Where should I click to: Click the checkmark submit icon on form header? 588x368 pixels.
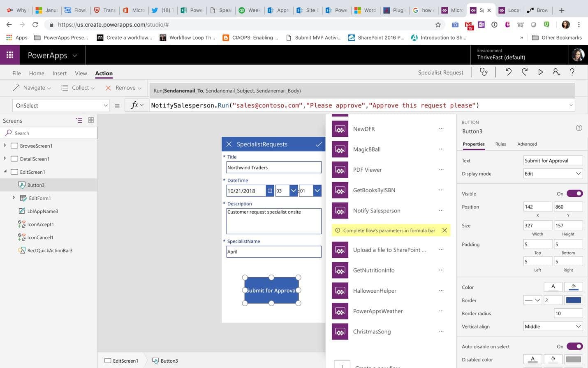(x=319, y=144)
